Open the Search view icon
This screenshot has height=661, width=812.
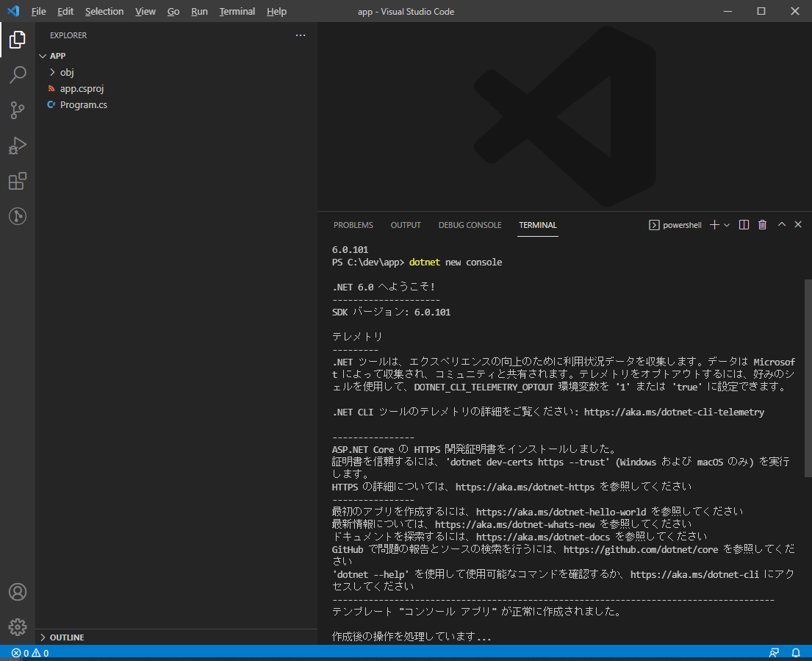coord(17,74)
